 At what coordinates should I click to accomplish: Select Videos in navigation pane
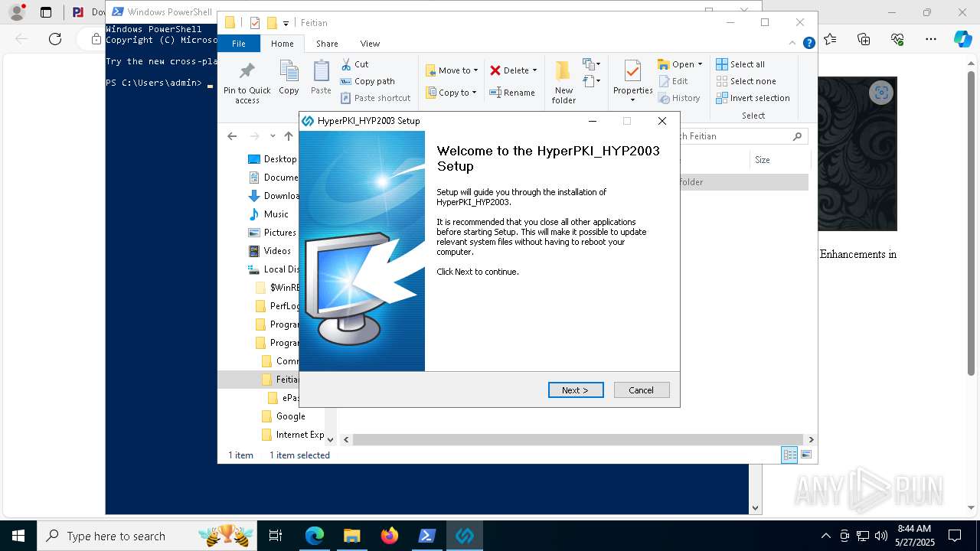point(269,251)
